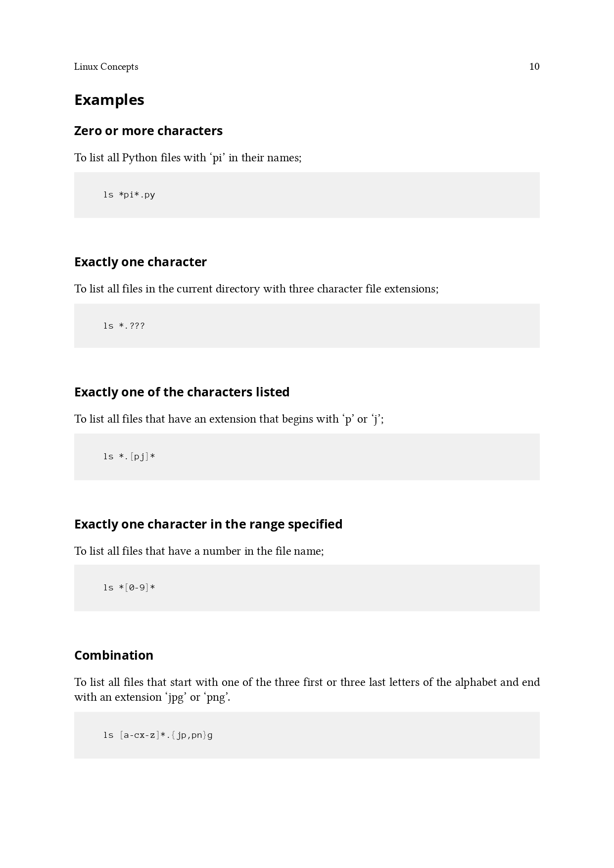Click the sentence about Python files with 'pi'

pos(188,158)
